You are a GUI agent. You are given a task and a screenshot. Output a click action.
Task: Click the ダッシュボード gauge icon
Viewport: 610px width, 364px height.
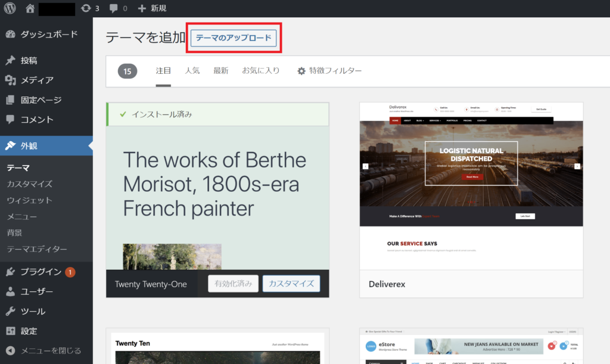11,34
